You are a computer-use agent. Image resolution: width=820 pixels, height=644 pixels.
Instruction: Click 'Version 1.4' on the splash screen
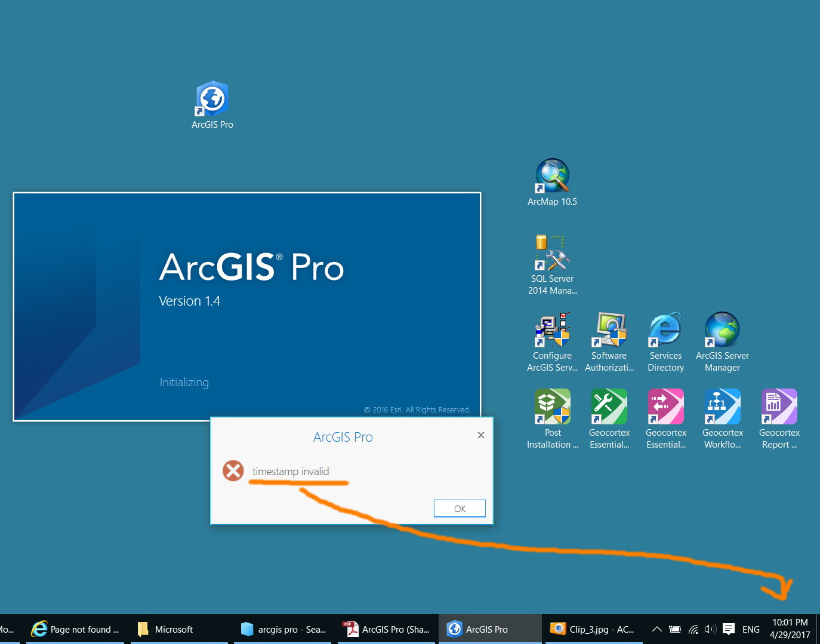190,301
